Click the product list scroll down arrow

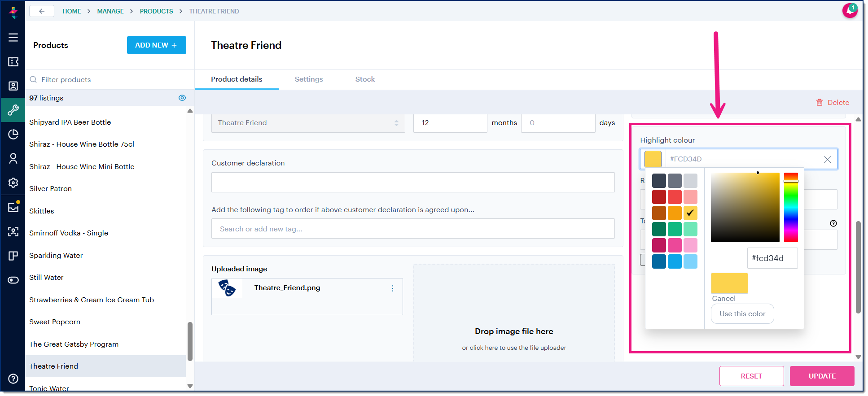(190, 386)
